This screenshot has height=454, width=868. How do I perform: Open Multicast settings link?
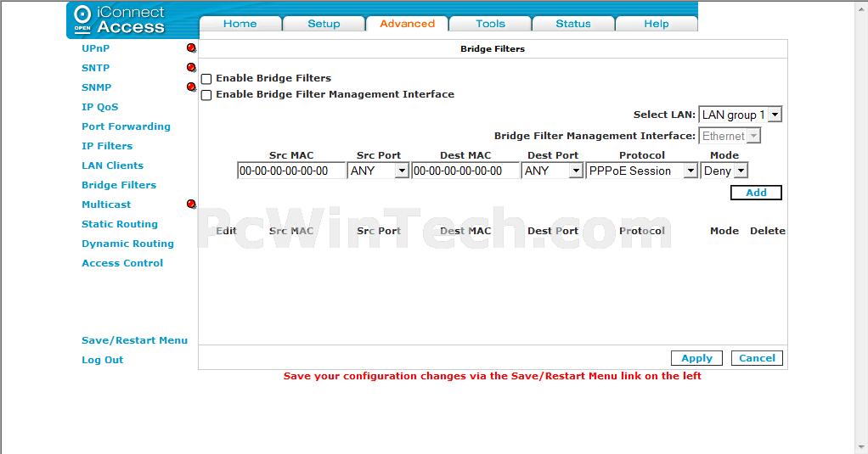tap(106, 204)
